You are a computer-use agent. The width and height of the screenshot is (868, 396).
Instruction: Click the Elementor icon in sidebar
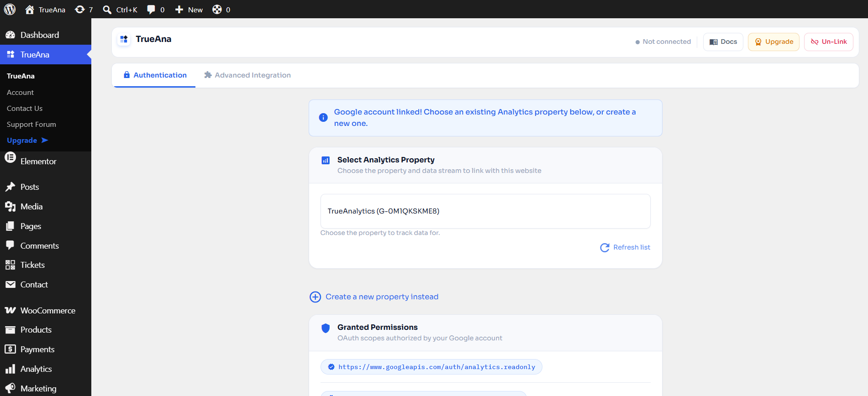pyautogui.click(x=10, y=157)
